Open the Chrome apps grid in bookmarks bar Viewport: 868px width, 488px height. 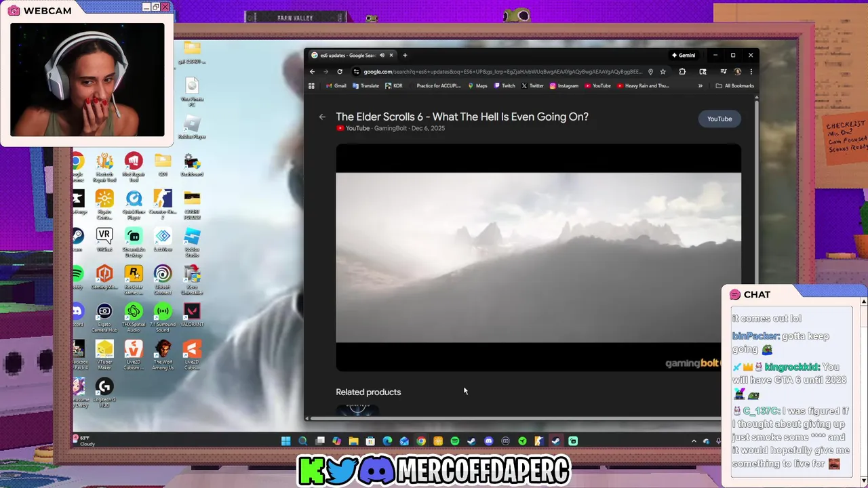click(312, 86)
